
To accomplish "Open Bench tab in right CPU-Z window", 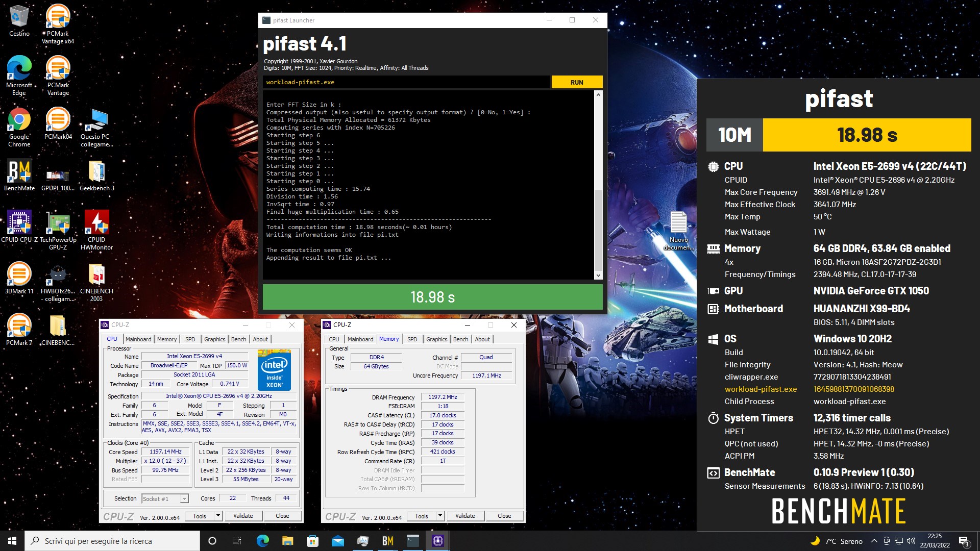I will pos(461,339).
